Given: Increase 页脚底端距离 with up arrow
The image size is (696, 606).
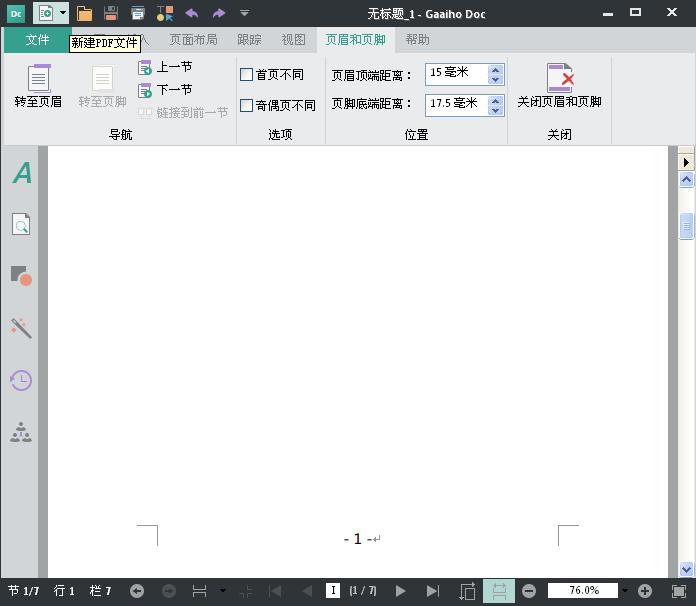Looking at the screenshot, I should (495, 101).
